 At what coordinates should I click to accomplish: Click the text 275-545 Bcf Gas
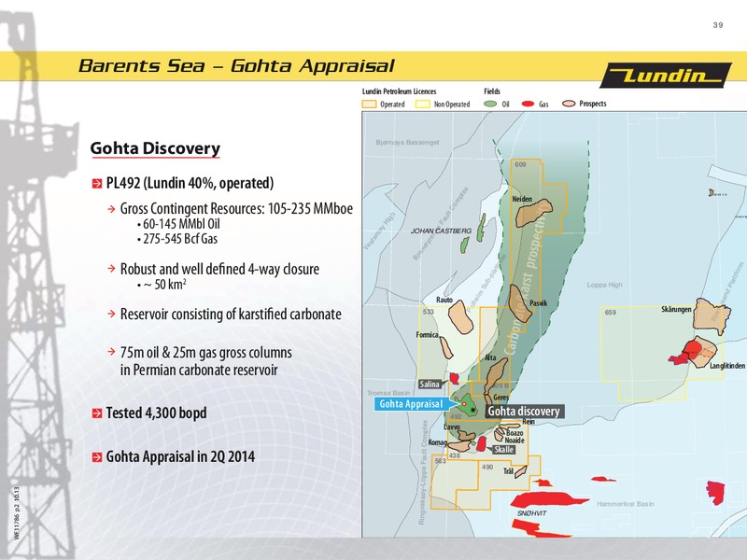(180, 239)
